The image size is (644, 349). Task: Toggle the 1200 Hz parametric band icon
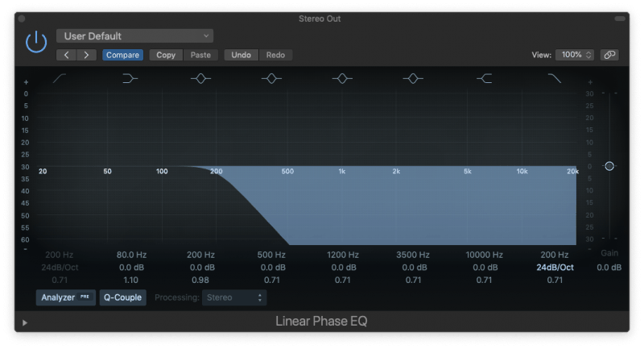(x=342, y=78)
